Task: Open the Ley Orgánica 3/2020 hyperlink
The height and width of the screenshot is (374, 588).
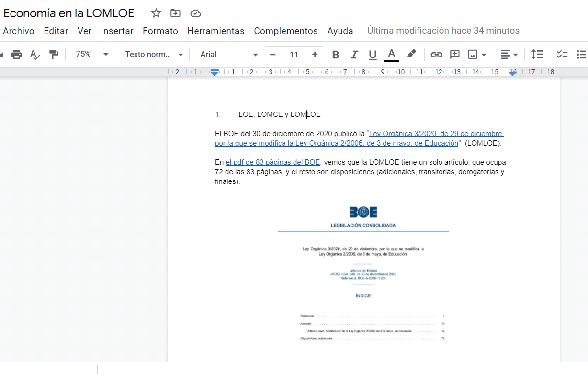Action: click(436, 134)
